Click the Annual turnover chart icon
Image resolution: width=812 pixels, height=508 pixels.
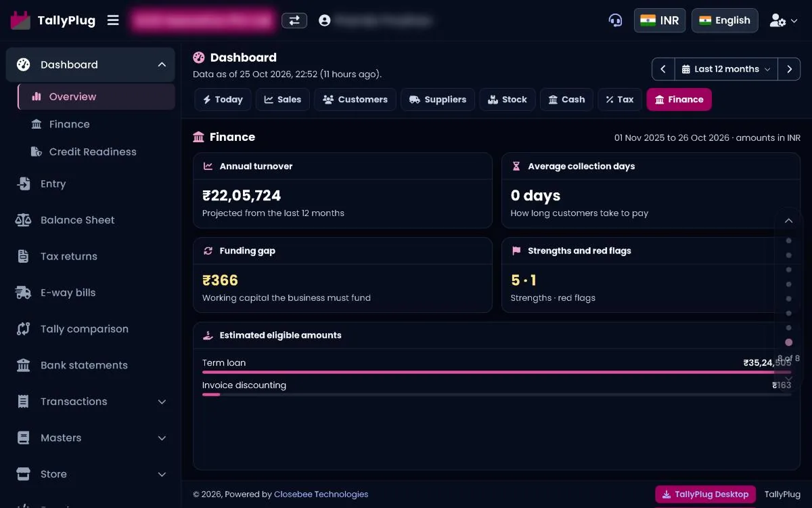tap(208, 166)
